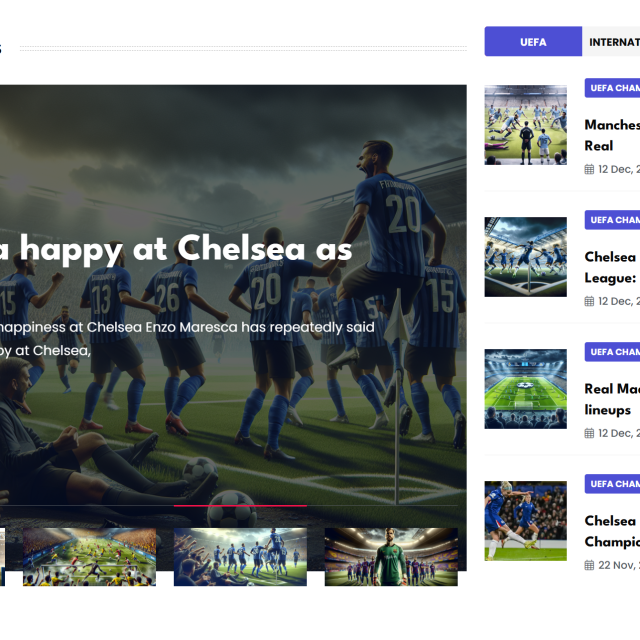This screenshot has height=640, width=640.
Task: Click the calendar icon under Manchester article
Action: (x=589, y=169)
